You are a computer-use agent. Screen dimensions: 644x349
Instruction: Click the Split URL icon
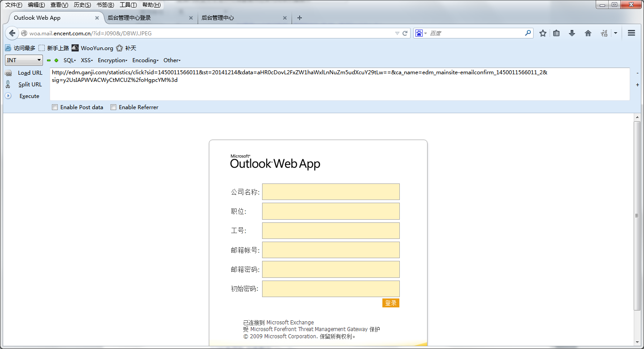tap(8, 84)
